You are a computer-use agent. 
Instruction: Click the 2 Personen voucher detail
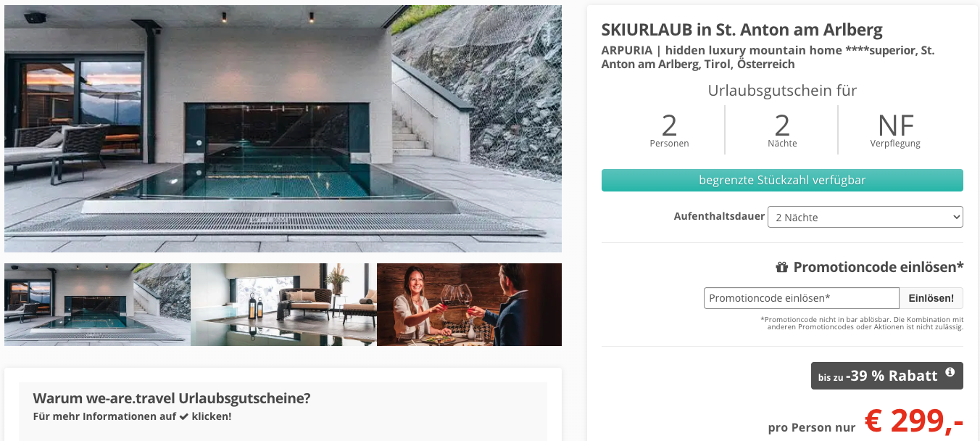click(669, 131)
